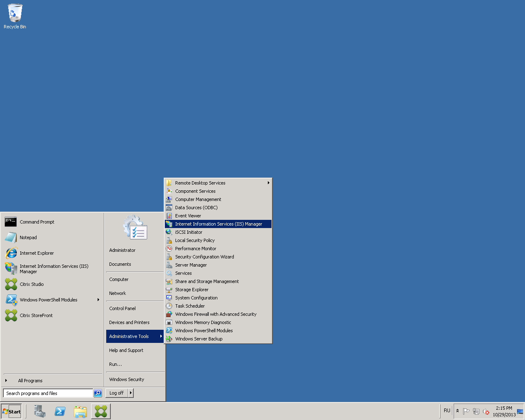Click the muted volume tray icon
Viewport: 525px width, 420px height.
point(486,411)
